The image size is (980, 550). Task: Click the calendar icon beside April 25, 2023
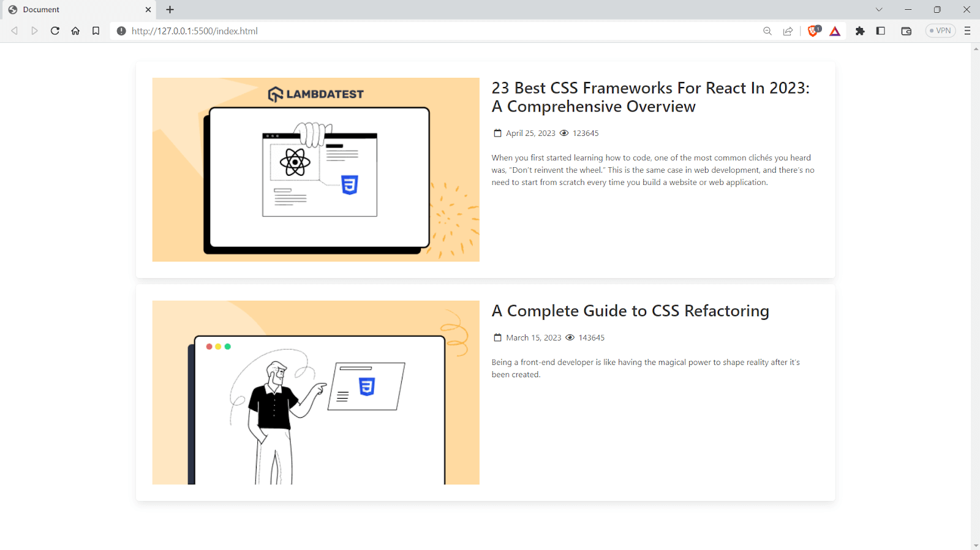497,133
